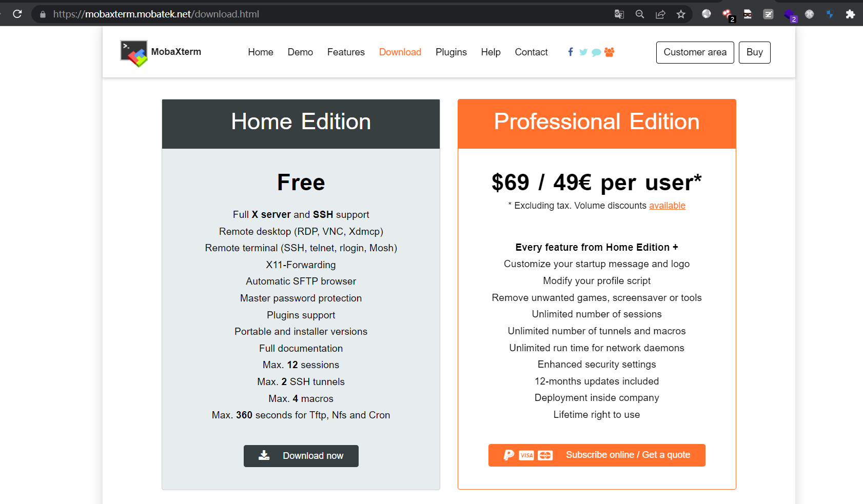This screenshot has height=504, width=863.
Task: Click 'Remove unwanted games, screensaver or tools' text
Action: (x=597, y=298)
